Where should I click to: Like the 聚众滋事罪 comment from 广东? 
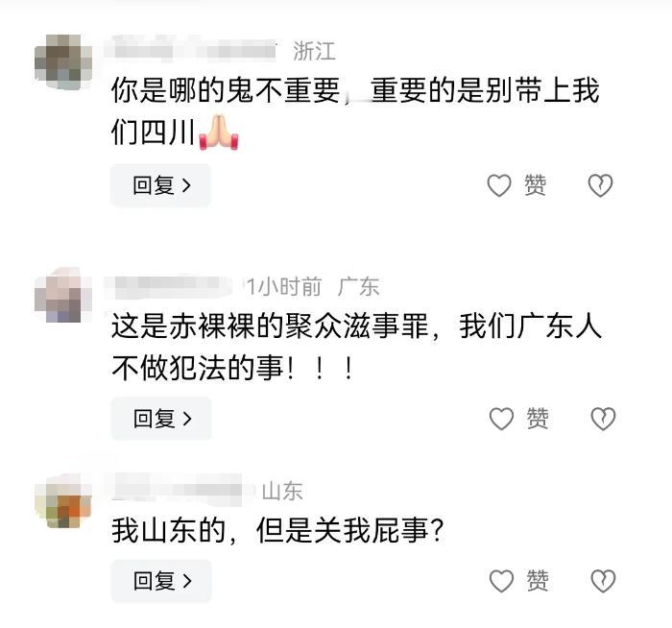[501, 419]
